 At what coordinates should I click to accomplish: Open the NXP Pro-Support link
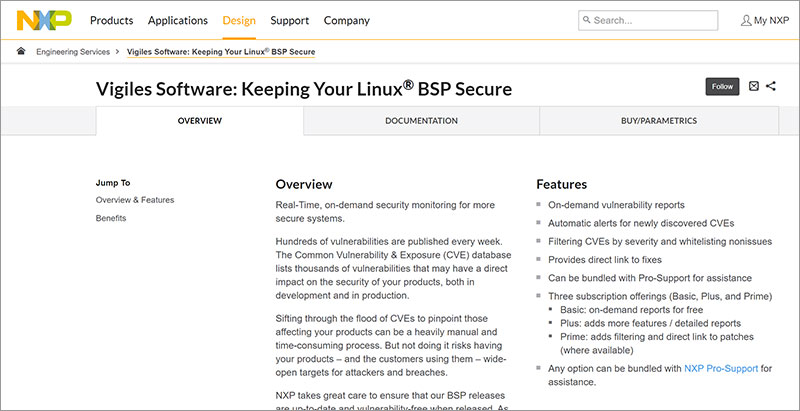pyautogui.click(x=721, y=369)
